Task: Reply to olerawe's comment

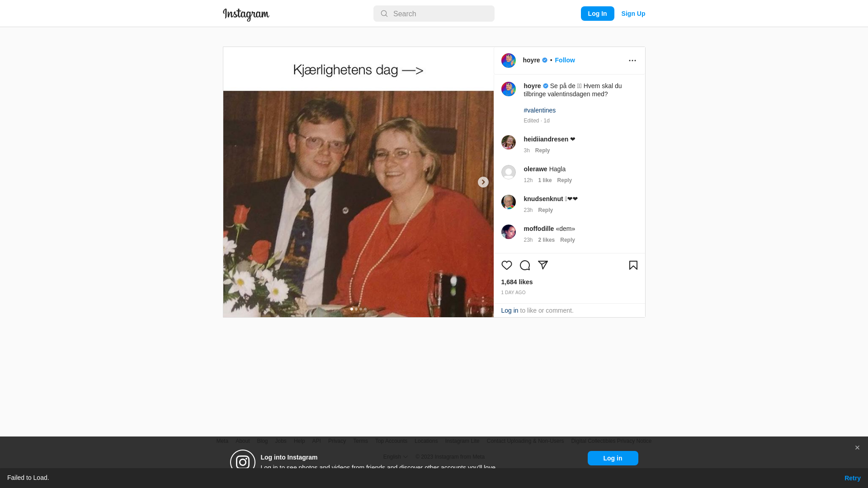Action: point(564,180)
